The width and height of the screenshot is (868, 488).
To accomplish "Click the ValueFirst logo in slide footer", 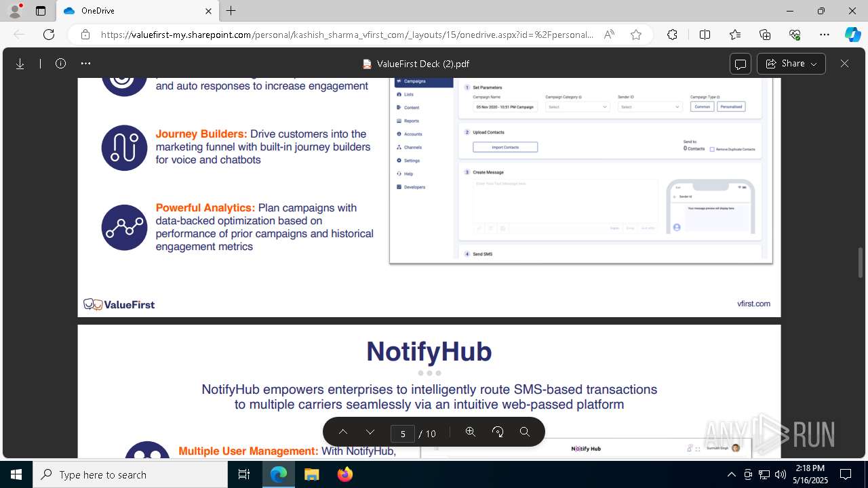I will pos(119,304).
